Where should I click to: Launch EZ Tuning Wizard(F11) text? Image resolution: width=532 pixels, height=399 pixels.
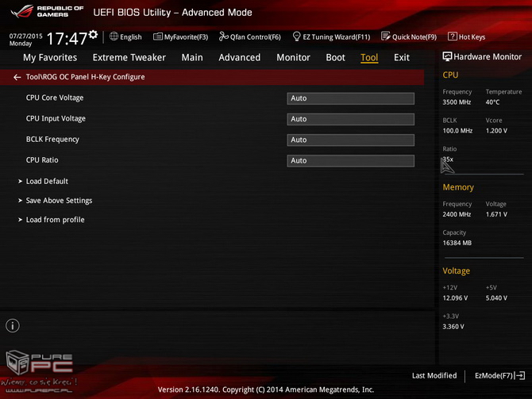coord(336,37)
